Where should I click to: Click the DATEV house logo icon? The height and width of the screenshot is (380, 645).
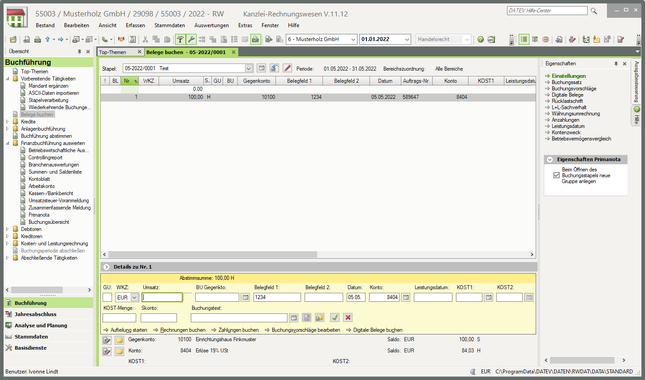pyautogui.click(x=17, y=18)
